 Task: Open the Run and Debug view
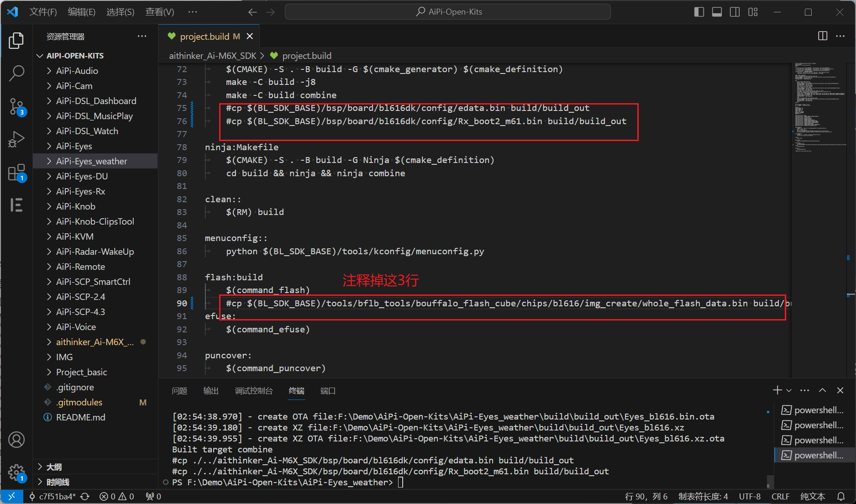pyautogui.click(x=16, y=139)
